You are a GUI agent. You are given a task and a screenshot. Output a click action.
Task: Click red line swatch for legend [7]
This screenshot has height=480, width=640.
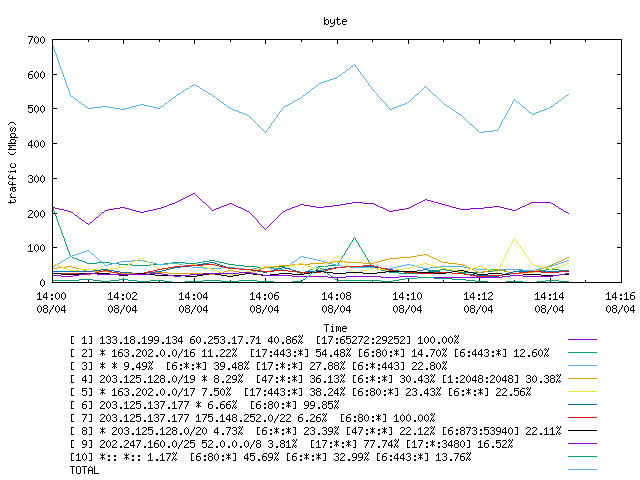pos(582,418)
